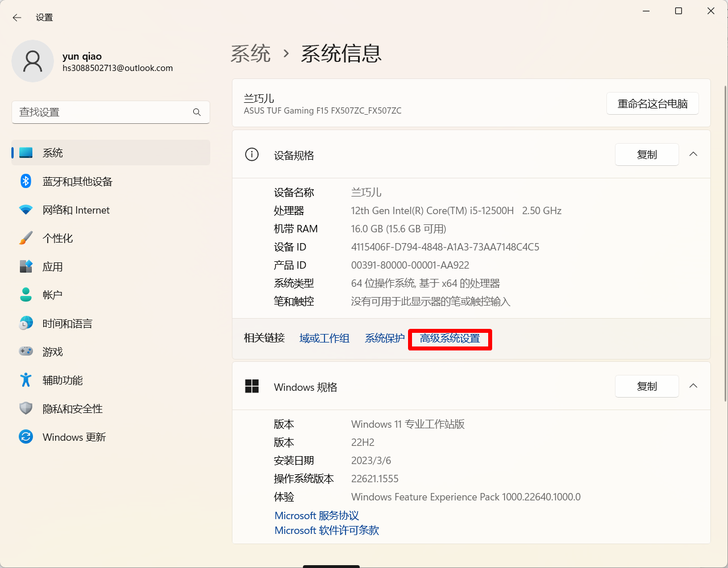
Task: Open Microsoft 服务协议 link
Action: pyautogui.click(x=317, y=516)
